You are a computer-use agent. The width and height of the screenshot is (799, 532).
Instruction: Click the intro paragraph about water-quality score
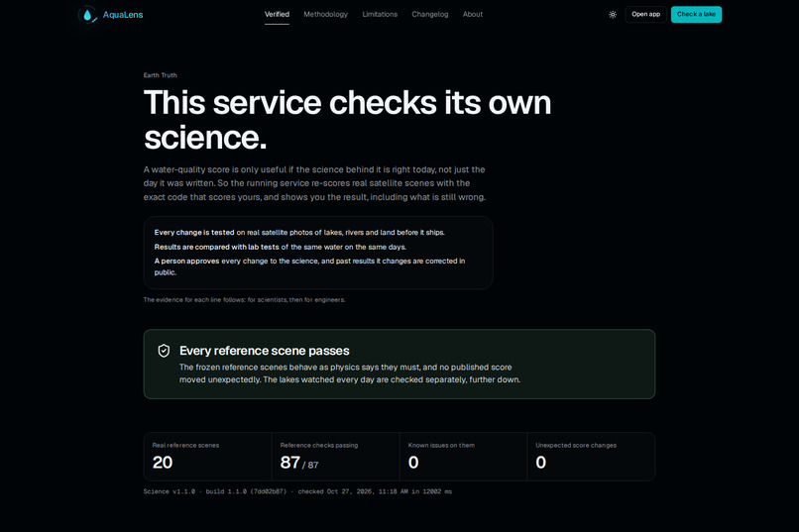point(314,183)
